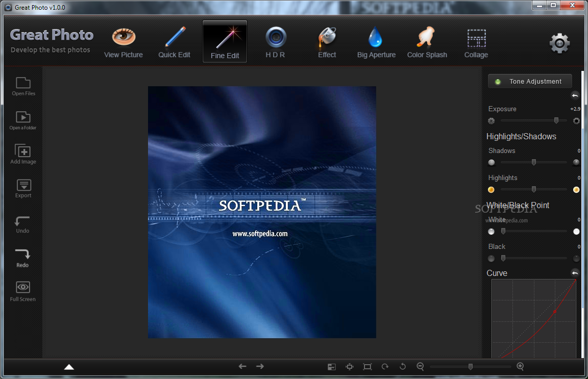Image resolution: width=588 pixels, height=379 pixels.
Task: Click the bright white dot right of the White slider
Action: (576, 232)
